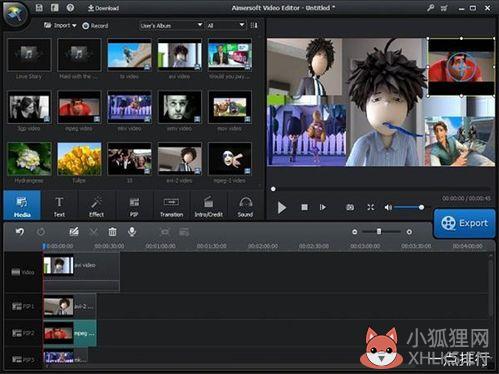The width and height of the screenshot is (499, 374).
Task: Select the Love Story audio thumbnail
Action: [29, 54]
